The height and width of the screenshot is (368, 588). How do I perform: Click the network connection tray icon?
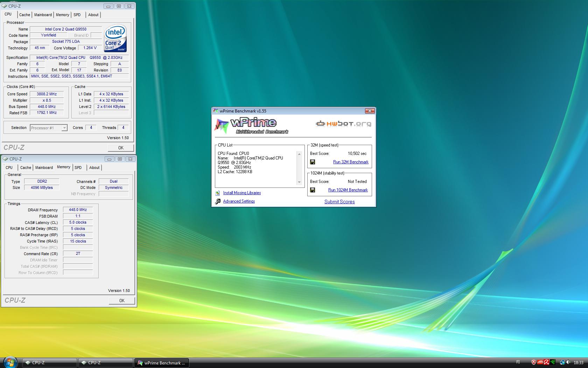pos(562,362)
